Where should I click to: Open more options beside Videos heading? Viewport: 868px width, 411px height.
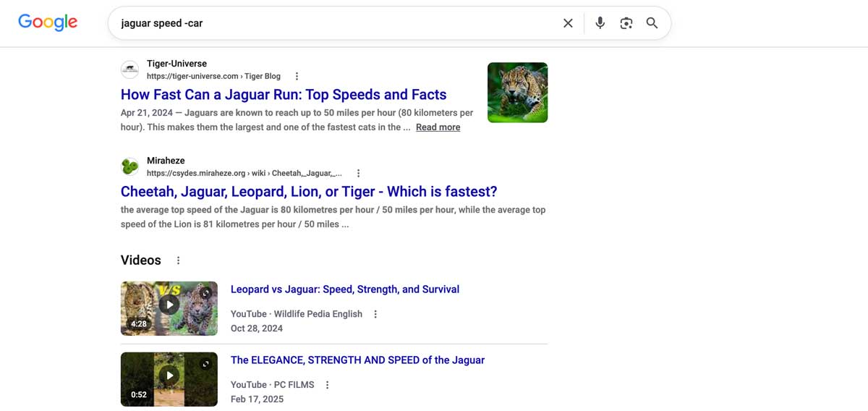click(178, 260)
